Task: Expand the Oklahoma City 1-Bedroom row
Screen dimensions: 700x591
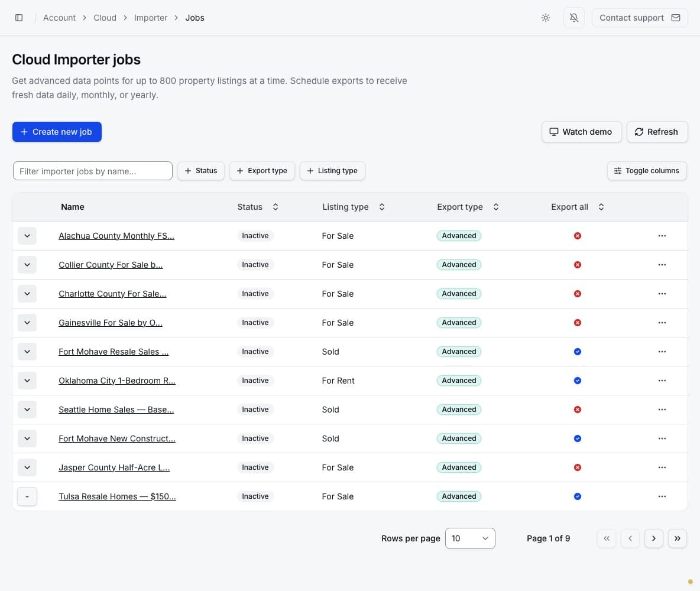Action: click(x=27, y=381)
